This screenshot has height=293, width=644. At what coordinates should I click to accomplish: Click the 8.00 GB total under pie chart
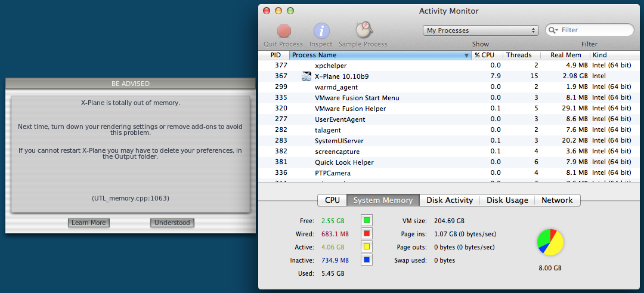[x=550, y=268]
